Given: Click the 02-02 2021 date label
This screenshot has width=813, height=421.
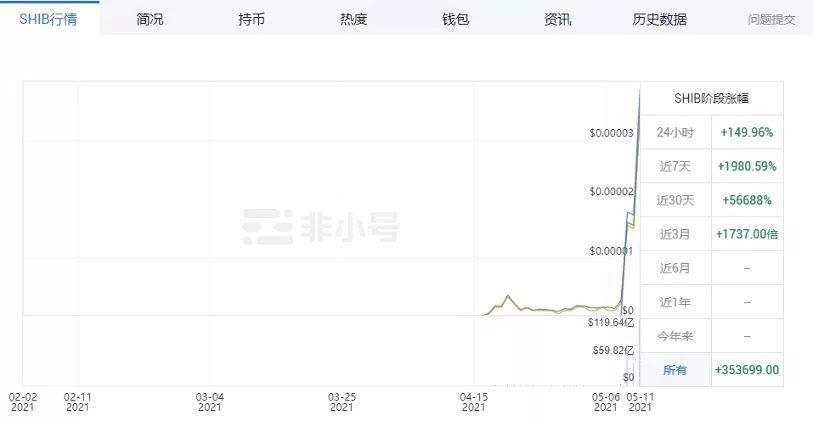Looking at the screenshot, I should (x=21, y=402).
